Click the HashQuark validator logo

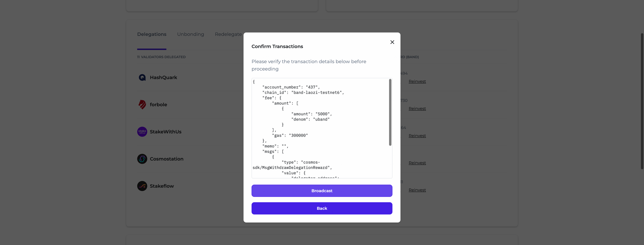tap(142, 77)
